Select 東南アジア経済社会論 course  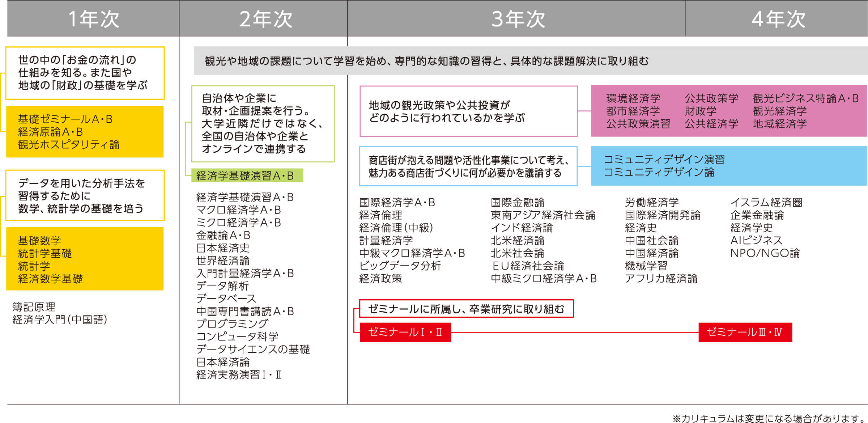coord(543,215)
